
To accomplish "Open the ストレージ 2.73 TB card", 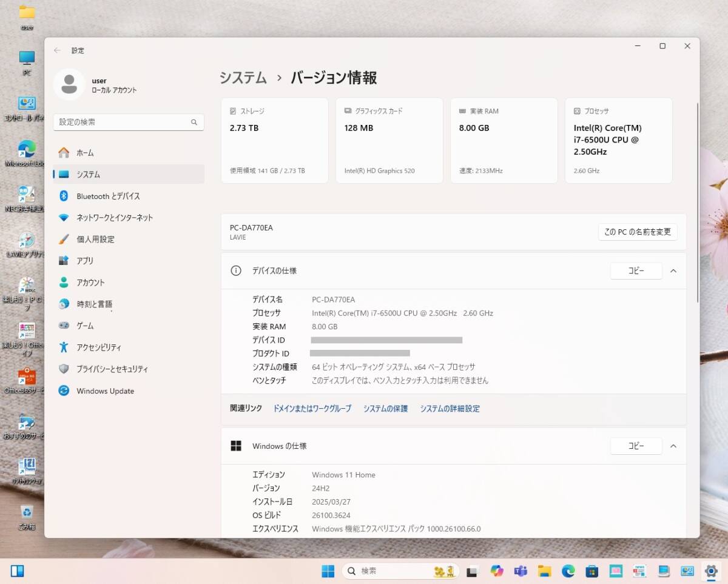I will pos(275,141).
